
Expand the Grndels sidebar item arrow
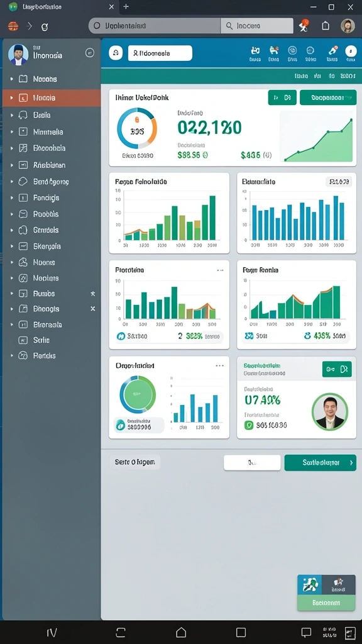11,230
